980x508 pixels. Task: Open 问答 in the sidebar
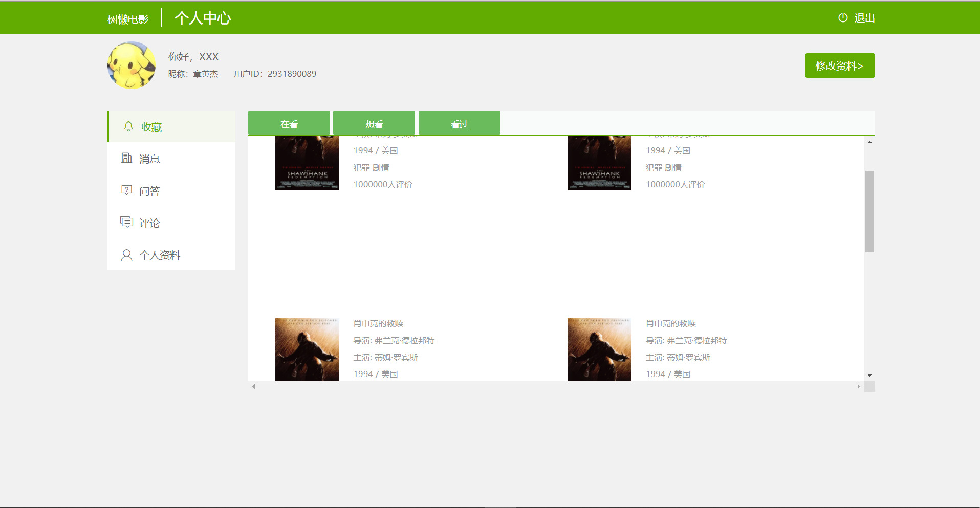coord(171,191)
